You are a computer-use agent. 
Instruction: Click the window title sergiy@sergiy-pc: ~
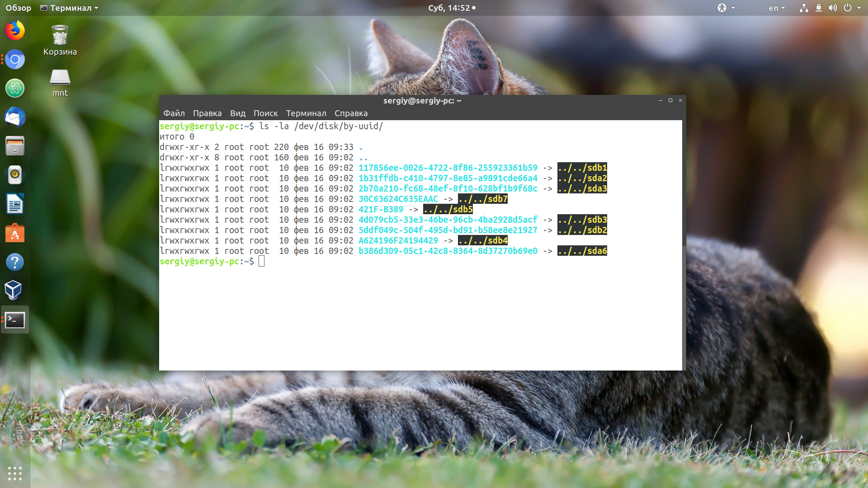tap(422, 100)
